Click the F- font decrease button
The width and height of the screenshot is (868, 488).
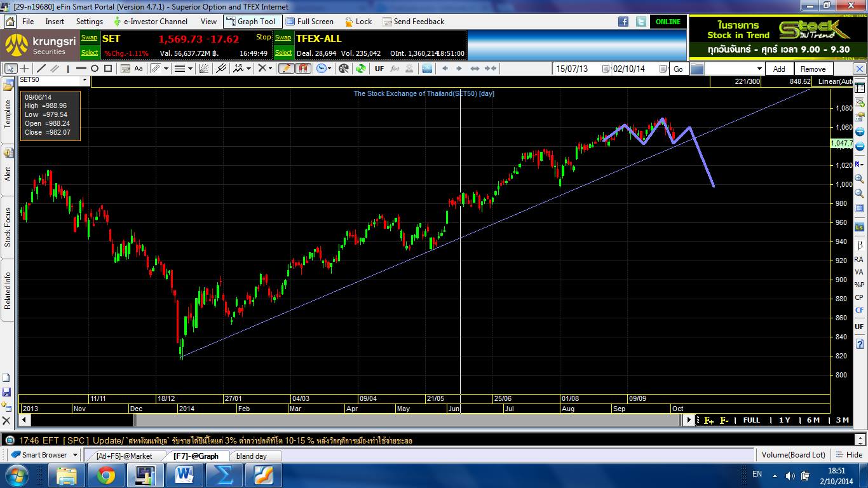tap(724, 420)
